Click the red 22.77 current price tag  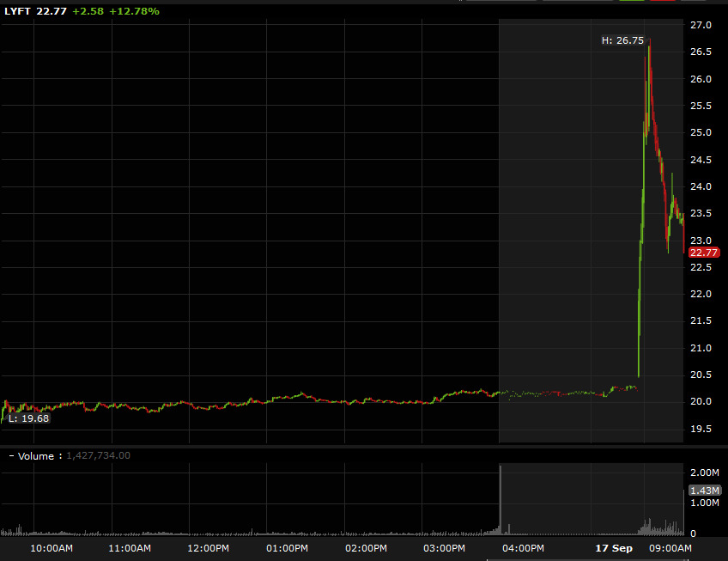tap(704, 253)
